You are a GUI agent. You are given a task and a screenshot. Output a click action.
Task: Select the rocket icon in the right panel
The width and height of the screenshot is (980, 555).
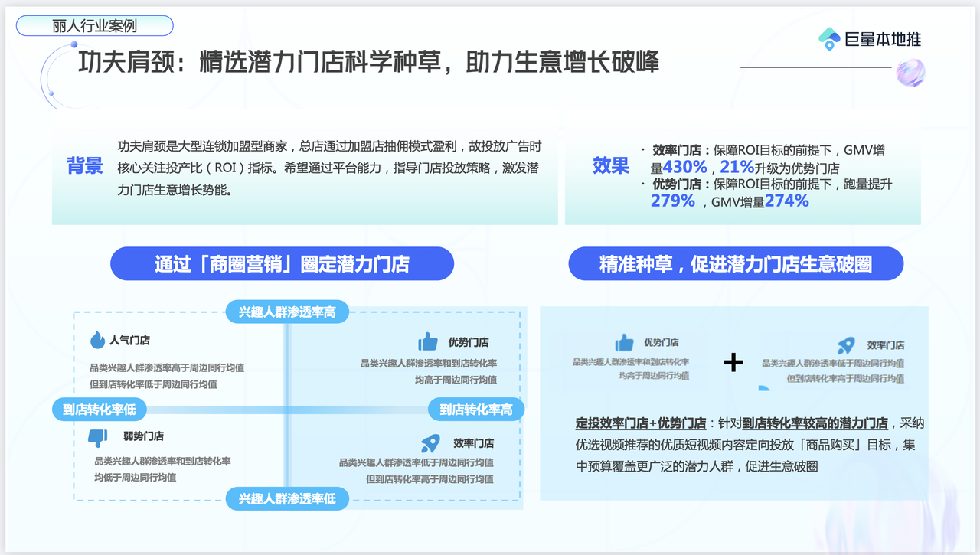(845, 345)
